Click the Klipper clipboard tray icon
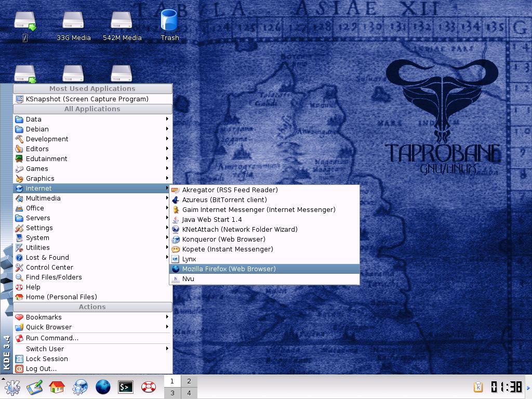The width and height of the screenshot is (532, 399). (478, 387)
